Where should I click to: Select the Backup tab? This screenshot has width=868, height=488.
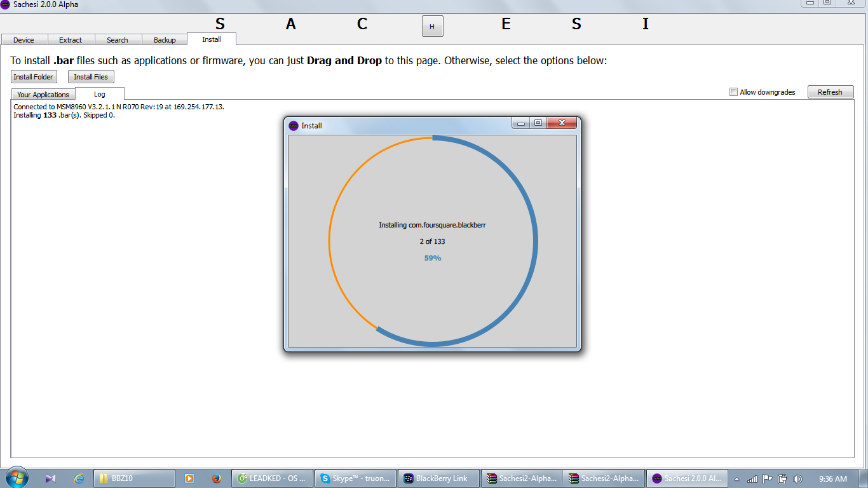(x=165, y=40)
